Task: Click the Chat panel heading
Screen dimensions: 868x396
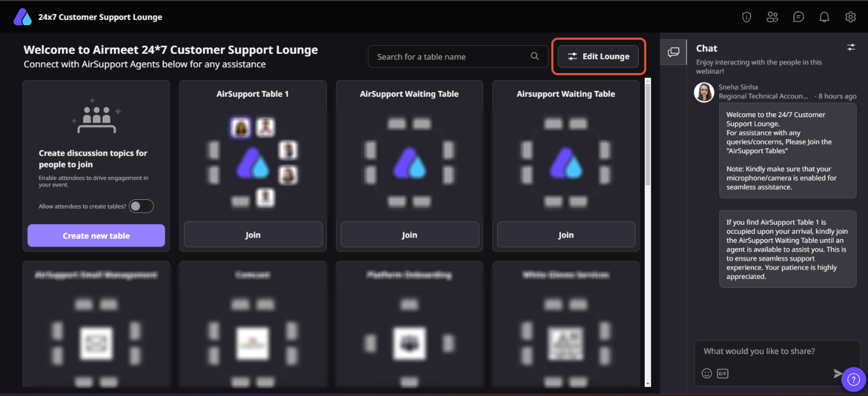Action: pos(706,48)
